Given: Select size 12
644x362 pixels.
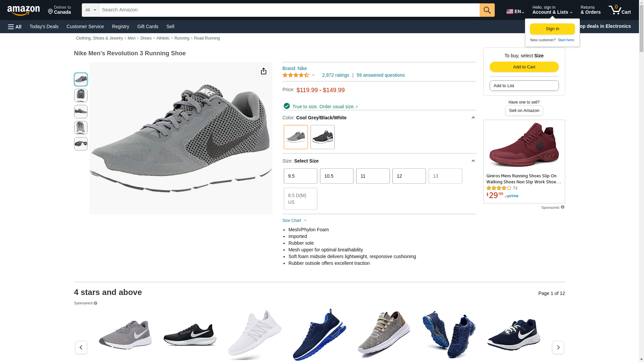Looking at the screenshot, I should click(409, 176).
